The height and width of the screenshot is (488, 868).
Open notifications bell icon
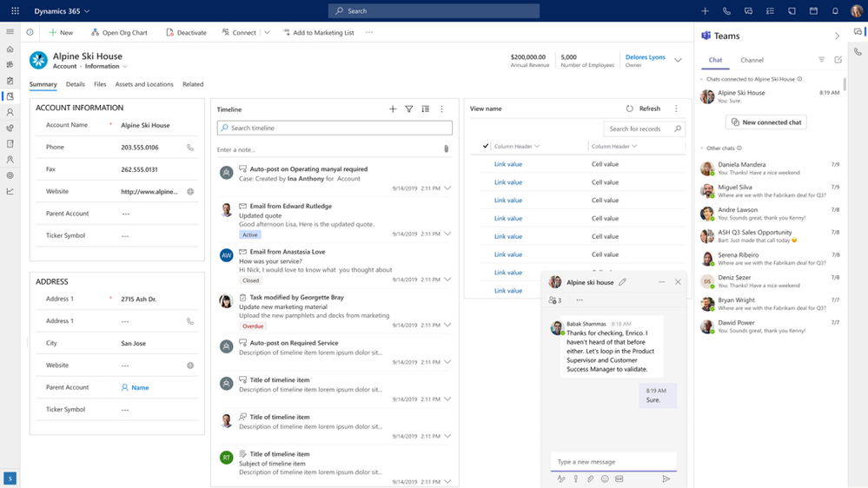835,10
